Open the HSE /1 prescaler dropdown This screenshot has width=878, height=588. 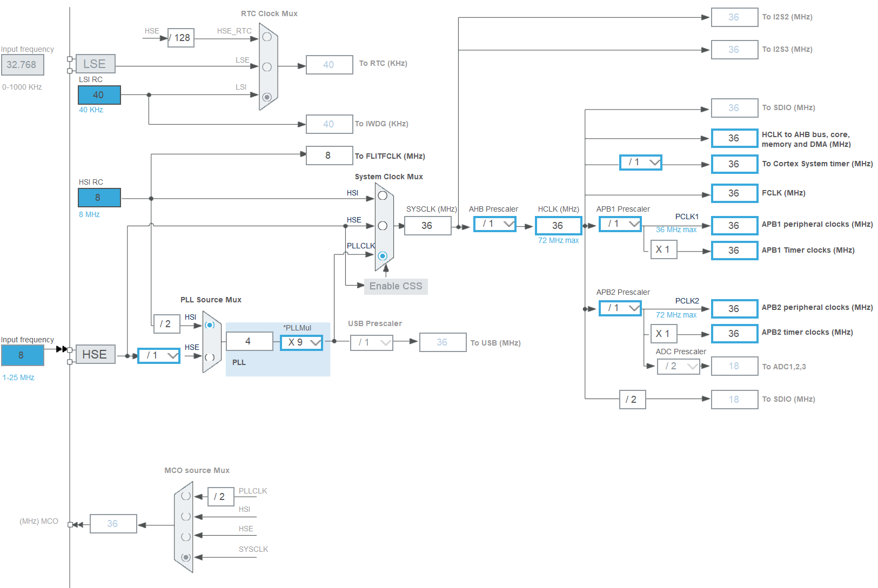pos(159,355)
